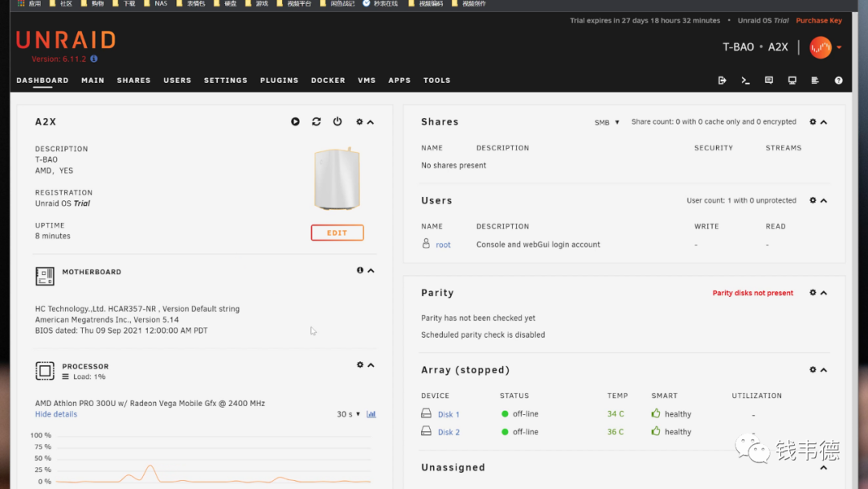Image resolution: width=868 pixels, height=489 pixels.
Task: Open A2X panel gear settings
Action: (x=359, y=121)
